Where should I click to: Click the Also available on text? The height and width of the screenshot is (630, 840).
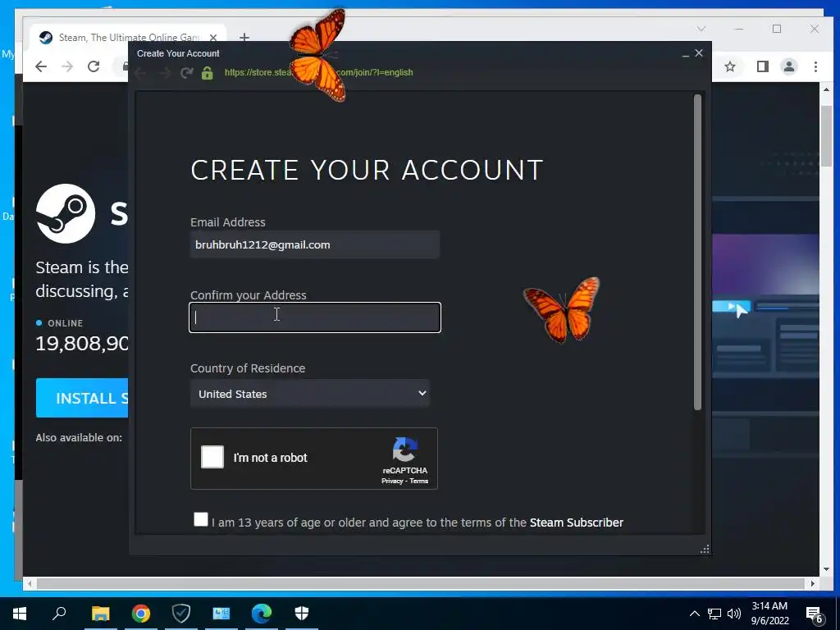pyautogui.click(x=79, y=438)
